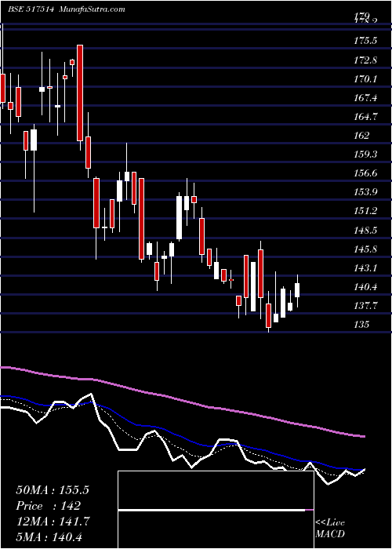Select the 140.4 price axis label
This screenshot has height=549, width=392.
coord(366,288)
